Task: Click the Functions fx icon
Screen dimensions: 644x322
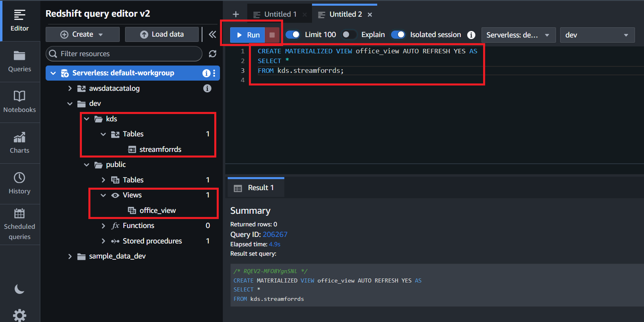Action: pyautogui.click(x=115, y=226)
